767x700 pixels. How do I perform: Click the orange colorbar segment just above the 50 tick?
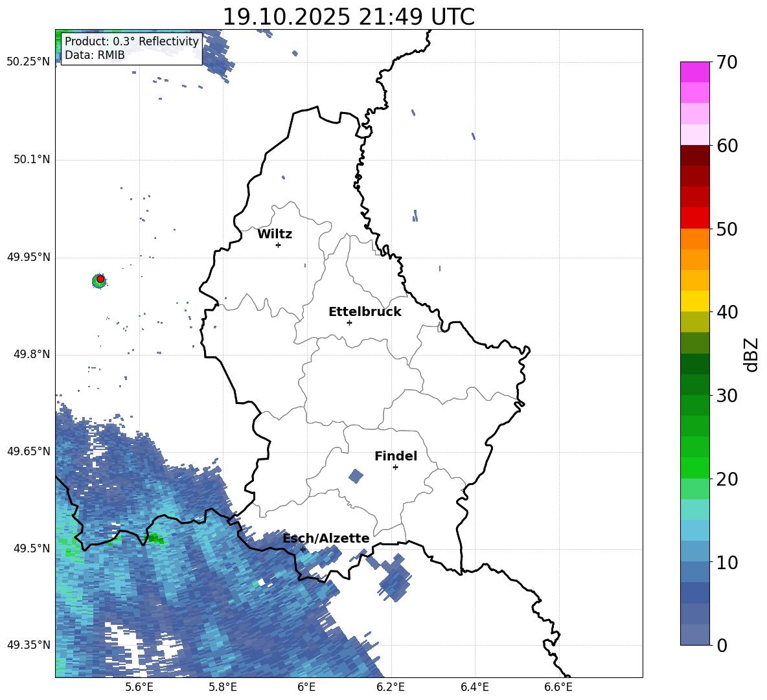tap(695, 239)
